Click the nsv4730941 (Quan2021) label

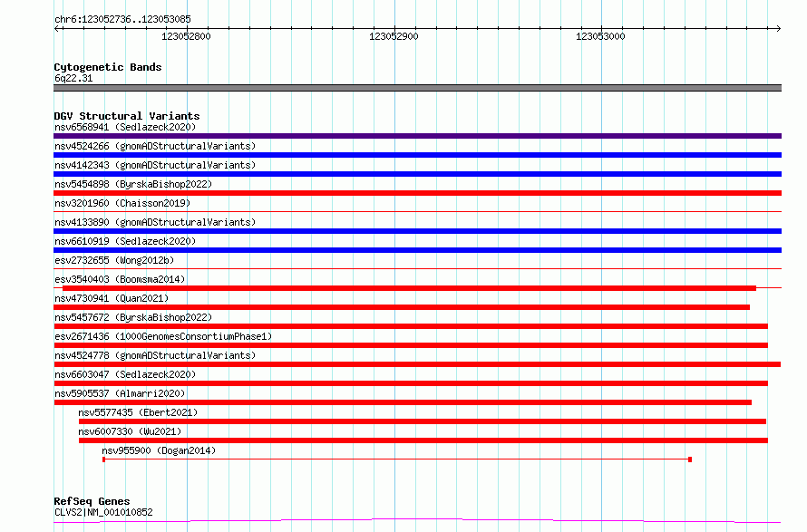click(x=112, y=298)
